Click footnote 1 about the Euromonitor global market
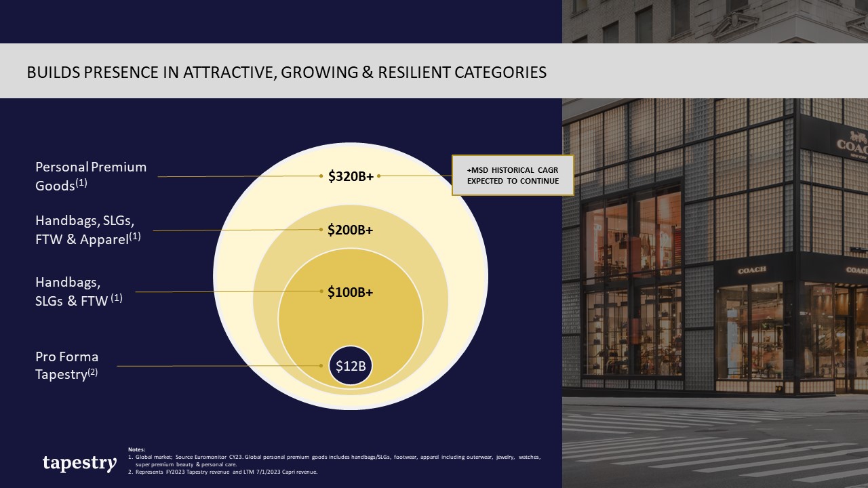 point(334,461)
